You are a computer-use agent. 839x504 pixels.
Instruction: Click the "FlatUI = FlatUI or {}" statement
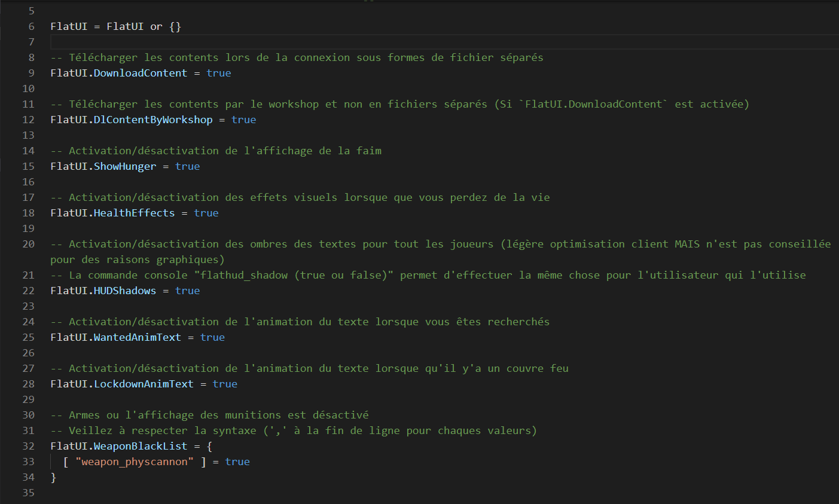(x=116, y=26)
